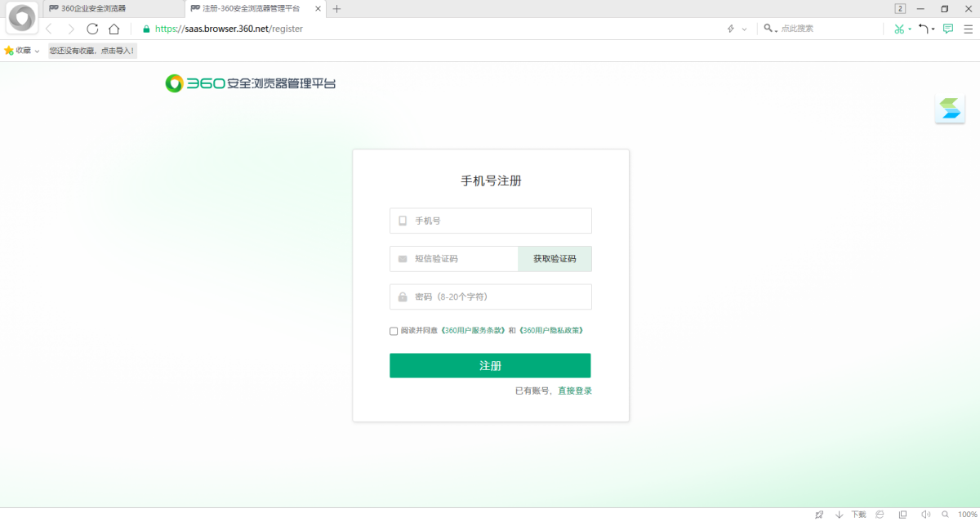Mute the page with the speaker icon

pyautogui.click(x=926, y=514)
